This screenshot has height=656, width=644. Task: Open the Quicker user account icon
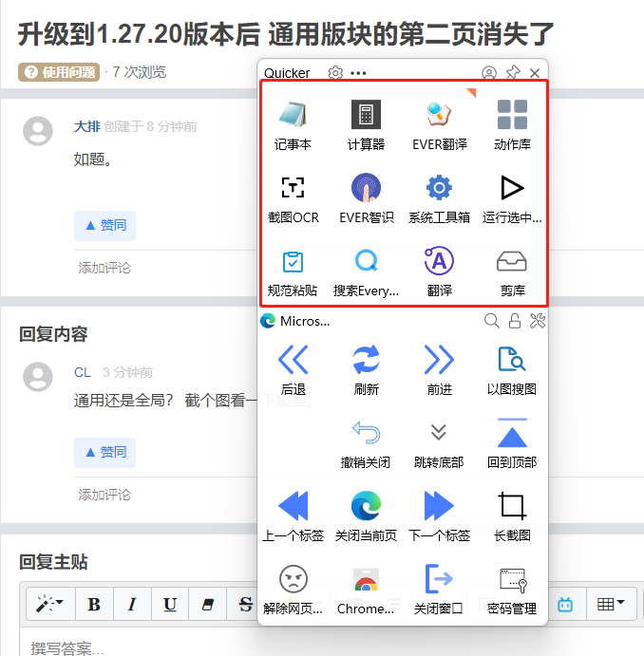489,73
